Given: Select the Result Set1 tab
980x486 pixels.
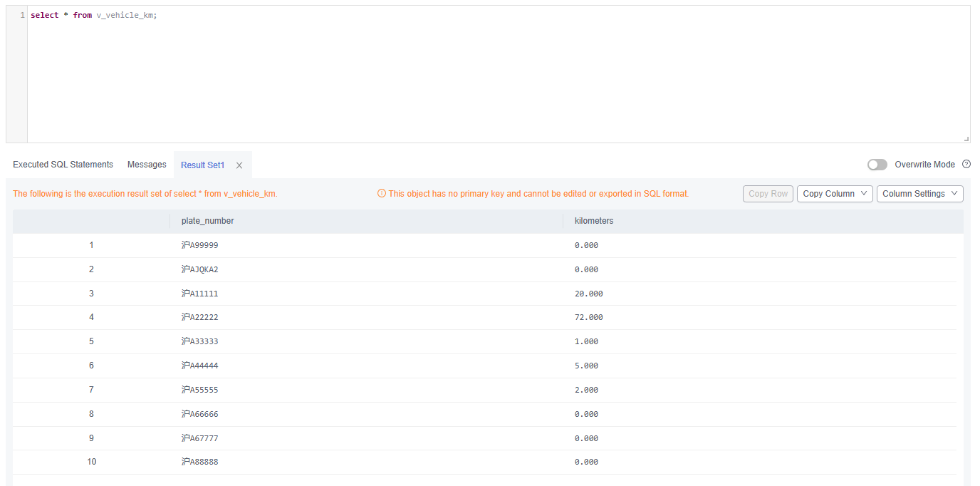Looking at the screenshot, I should 202,165.
